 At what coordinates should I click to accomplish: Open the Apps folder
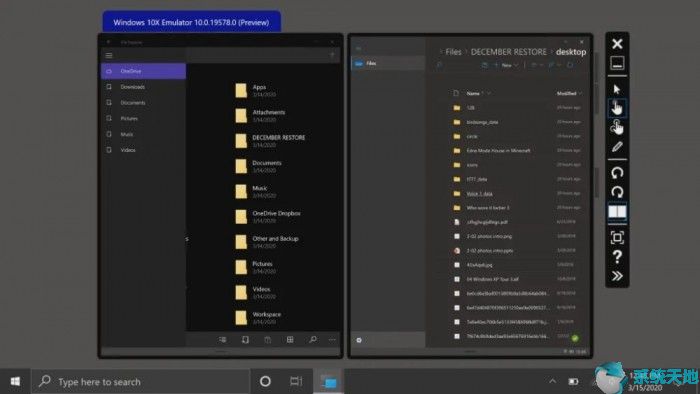click(255, 90)
